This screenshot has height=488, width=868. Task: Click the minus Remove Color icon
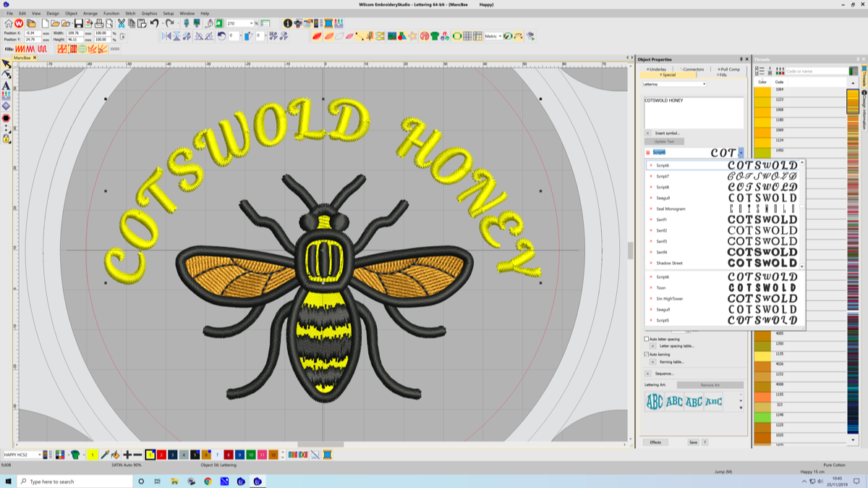pyautogui.click(x=137, y=455)
